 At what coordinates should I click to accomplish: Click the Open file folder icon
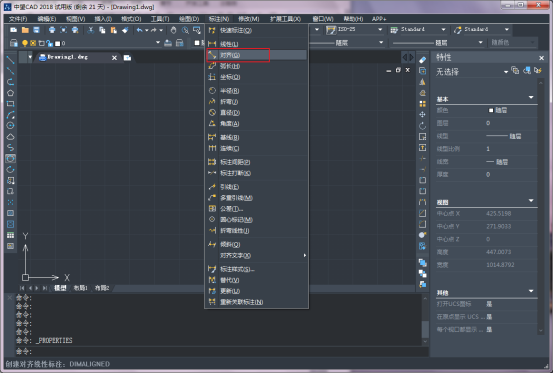pyautogui.click(x=25, y=30)
